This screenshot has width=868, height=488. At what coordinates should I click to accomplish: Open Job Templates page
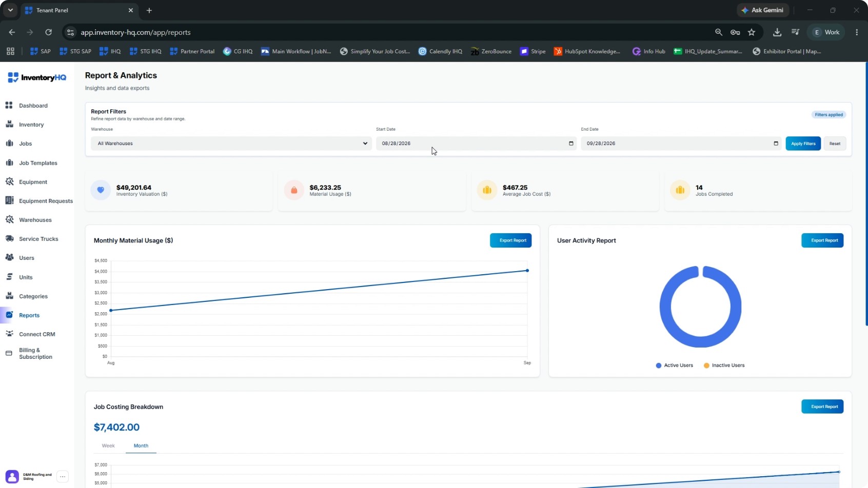(x=38, y=163)
